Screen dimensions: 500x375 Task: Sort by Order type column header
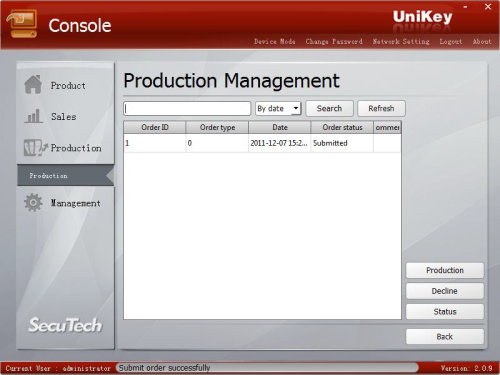point(217,127)
